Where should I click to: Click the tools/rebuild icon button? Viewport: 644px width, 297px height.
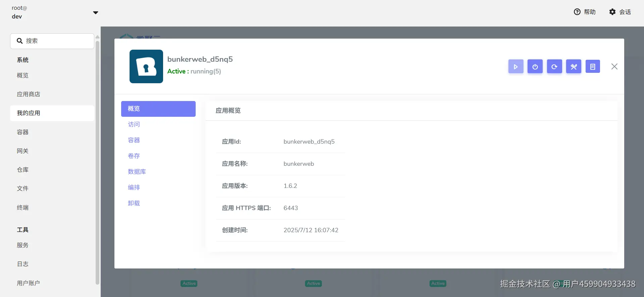click(x=574, y=66)
